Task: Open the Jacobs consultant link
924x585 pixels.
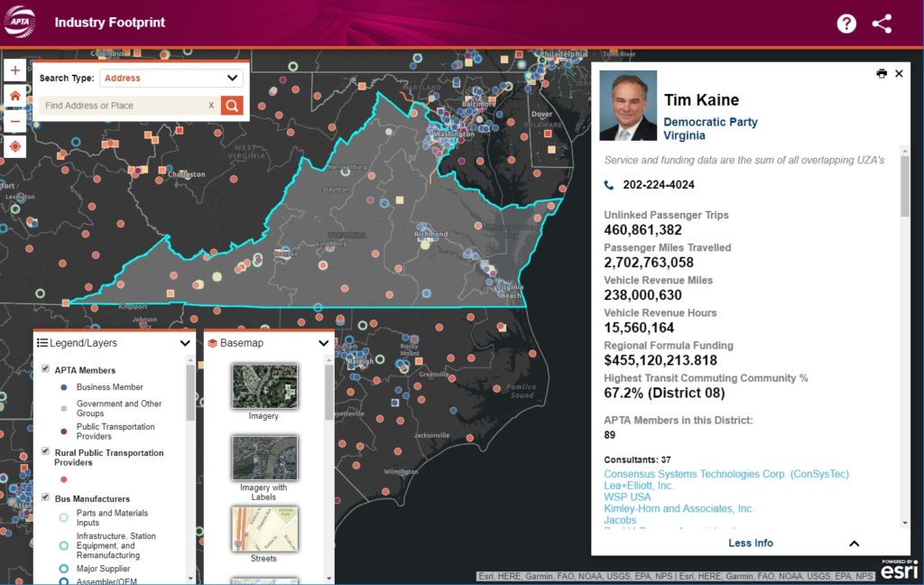Action: (620, 520)
